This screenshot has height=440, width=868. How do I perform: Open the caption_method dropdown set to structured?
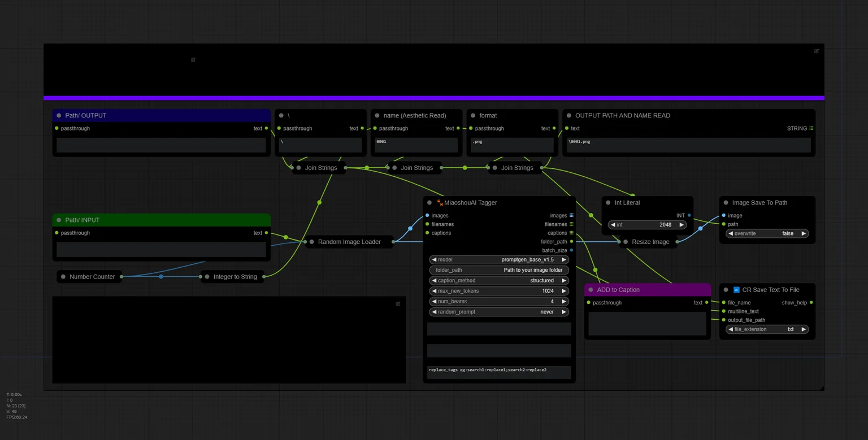(x=499, y=281)
